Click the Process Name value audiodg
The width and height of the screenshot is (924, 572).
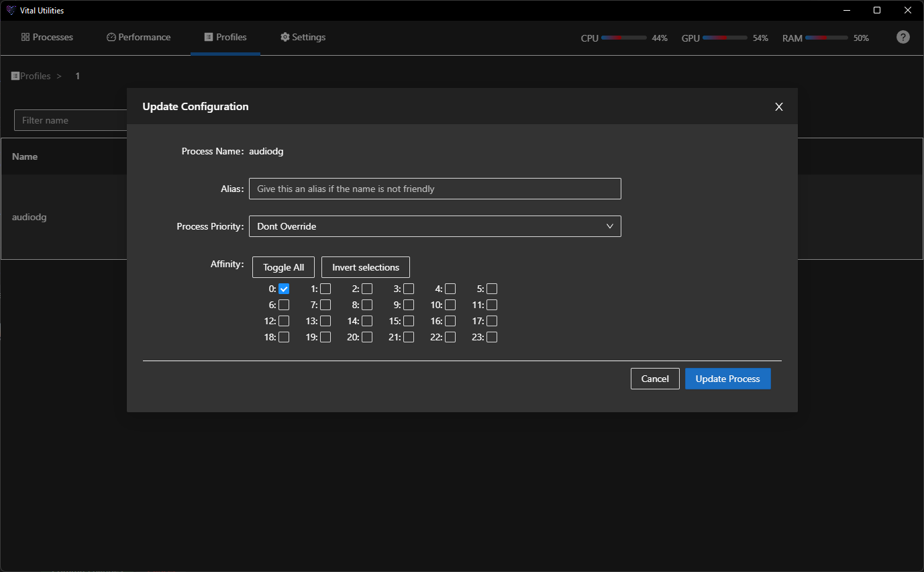click(x=266, y=152)
